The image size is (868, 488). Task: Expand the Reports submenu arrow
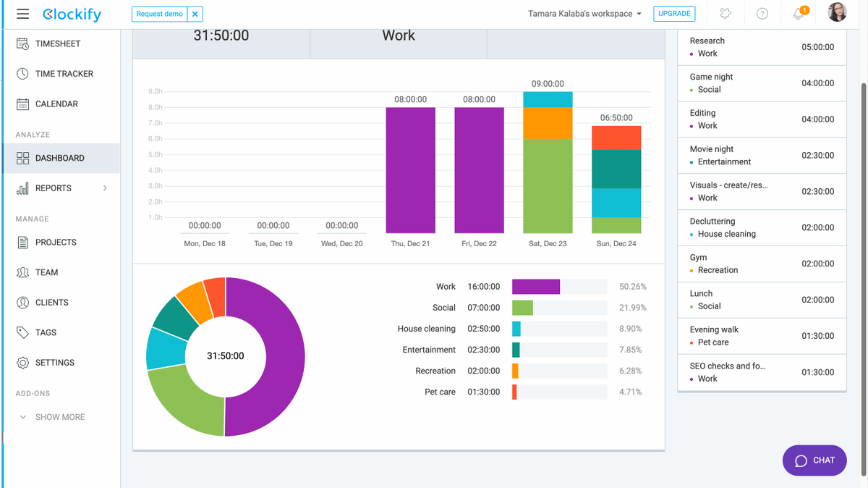point(105,188)
